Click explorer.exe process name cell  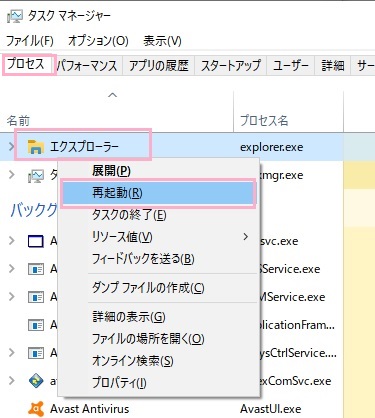tap(272, 147)
